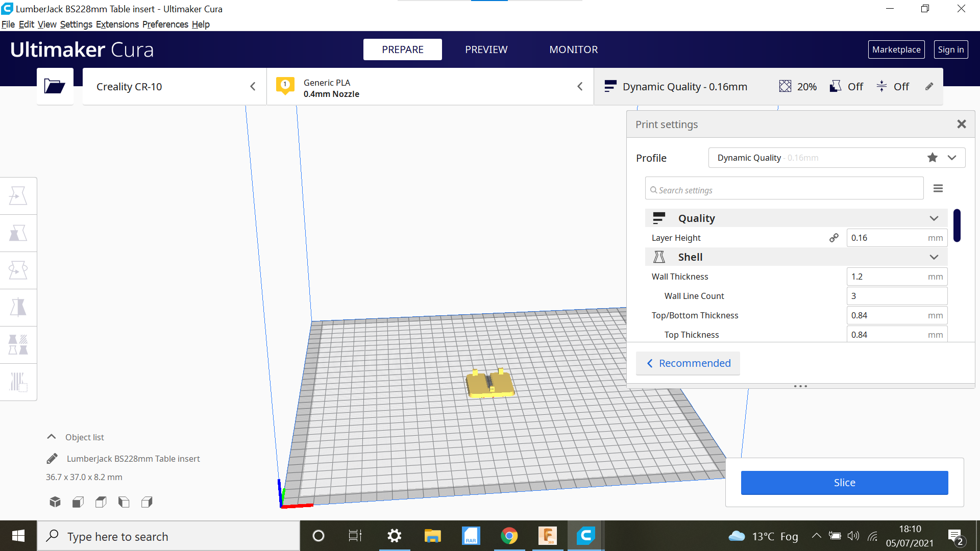Click layer height link icon
980x551 pixels.
(834, 238)
